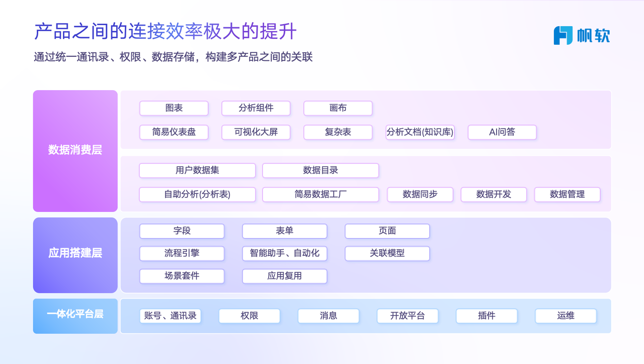
Task: Select the 数据消费层 layer block
Action: tap(75, 151)
